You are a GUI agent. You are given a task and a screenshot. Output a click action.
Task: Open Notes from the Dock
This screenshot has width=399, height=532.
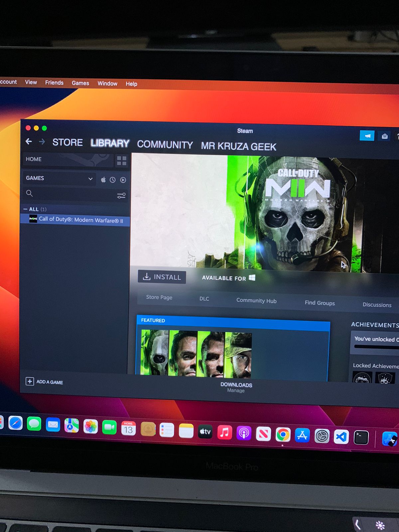(x=186, y=431)
